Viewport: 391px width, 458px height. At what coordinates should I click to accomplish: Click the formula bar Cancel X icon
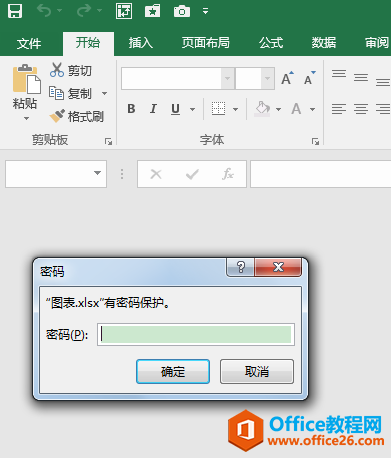click(x=156, y=174)
